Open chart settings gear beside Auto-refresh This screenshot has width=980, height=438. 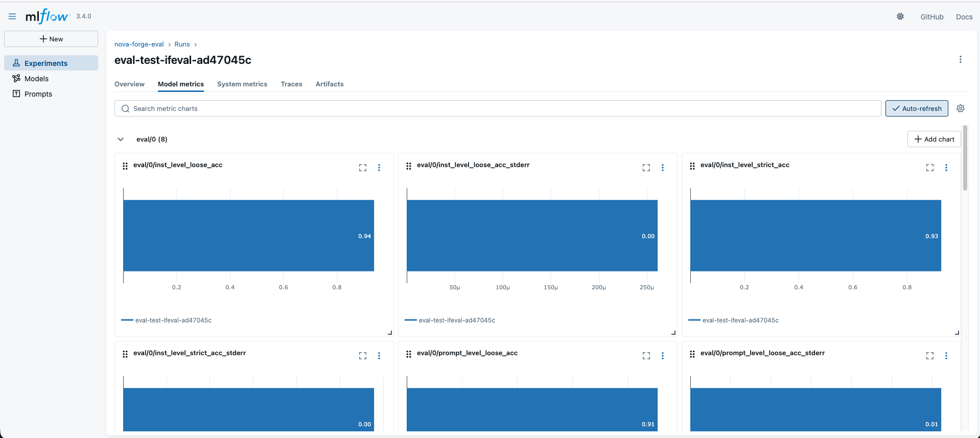click(x=961, y=108)
